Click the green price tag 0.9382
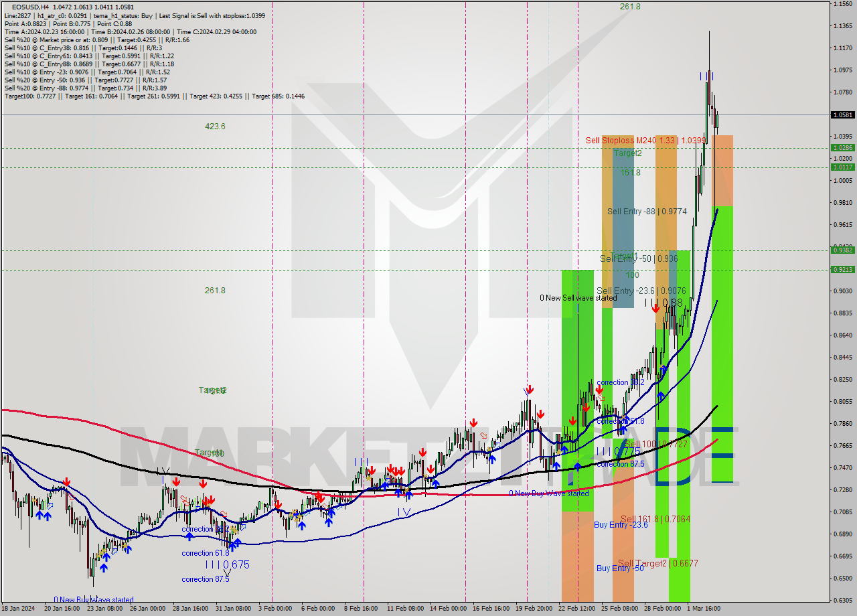 (x=842, y=250)
